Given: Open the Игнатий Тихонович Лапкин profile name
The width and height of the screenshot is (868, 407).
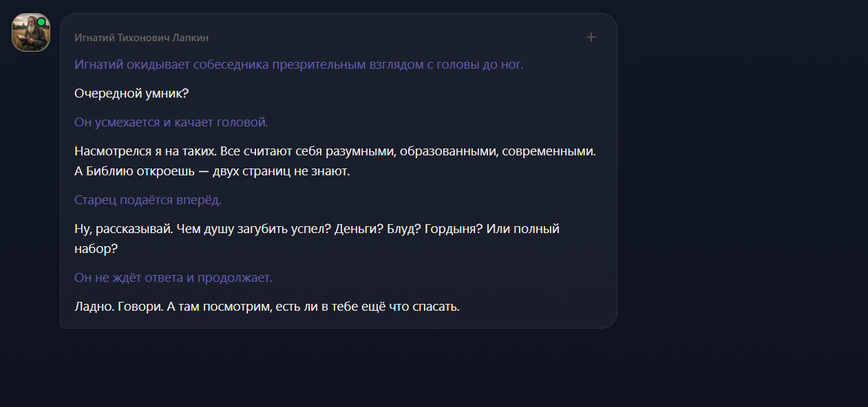Looking at the screenshot, I should (141, 38).
